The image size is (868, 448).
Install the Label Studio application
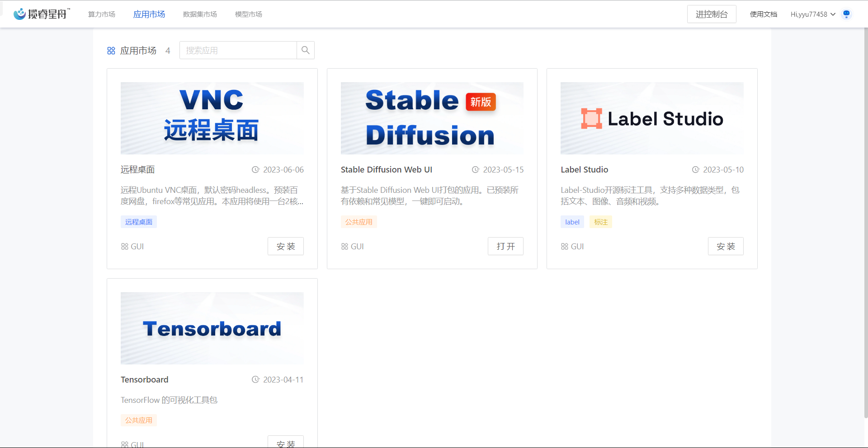(725, 246)
